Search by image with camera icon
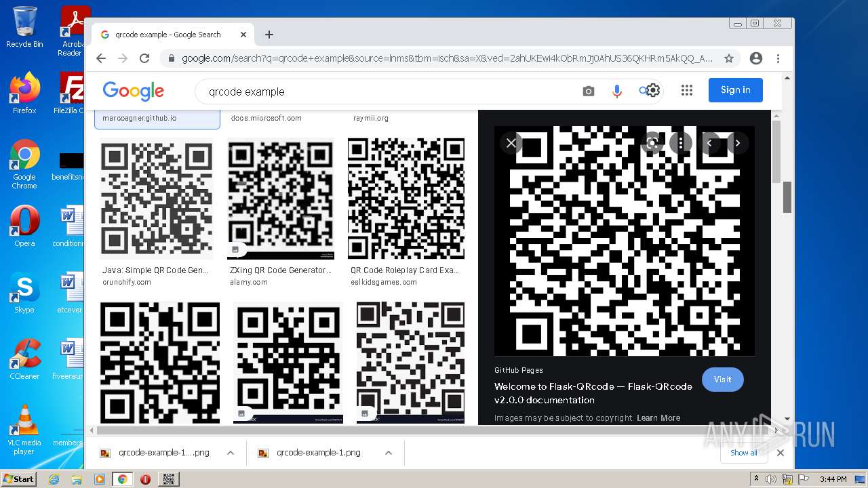This screenshot has width=868, height=488. [589, 91]
